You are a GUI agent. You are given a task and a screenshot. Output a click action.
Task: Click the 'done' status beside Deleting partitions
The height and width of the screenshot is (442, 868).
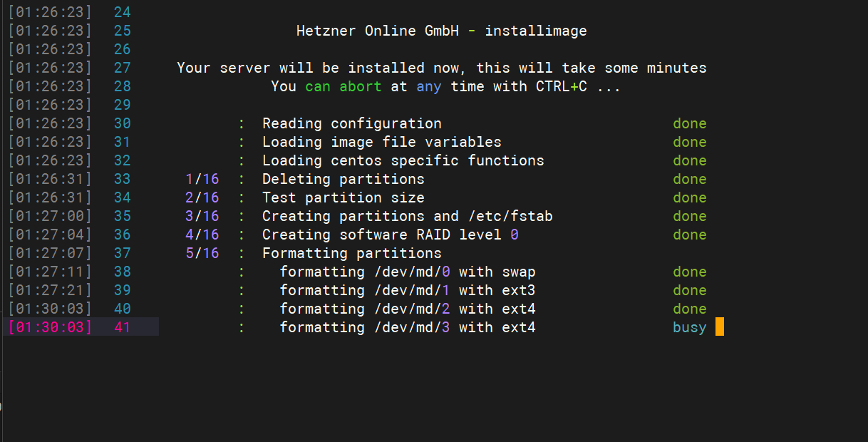(690, 179)
